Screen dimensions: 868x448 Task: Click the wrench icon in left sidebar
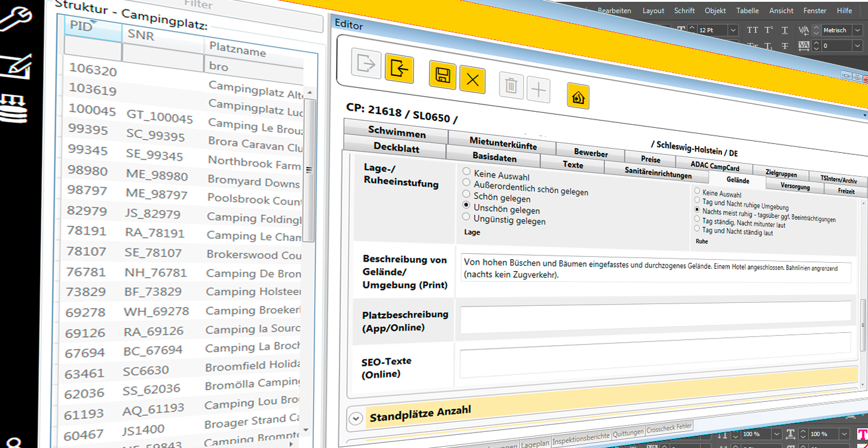(17, 19)
